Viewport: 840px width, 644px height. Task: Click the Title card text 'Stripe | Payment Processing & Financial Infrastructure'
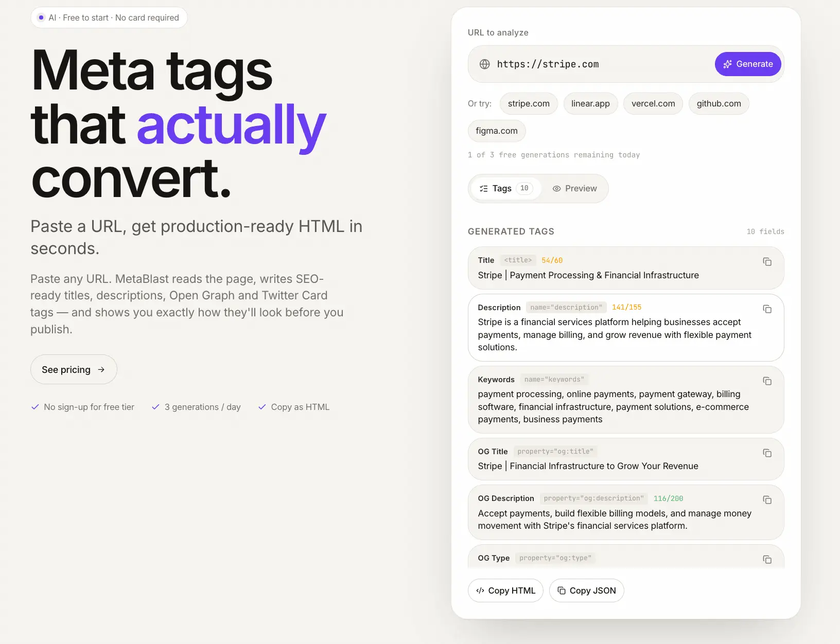588,275
